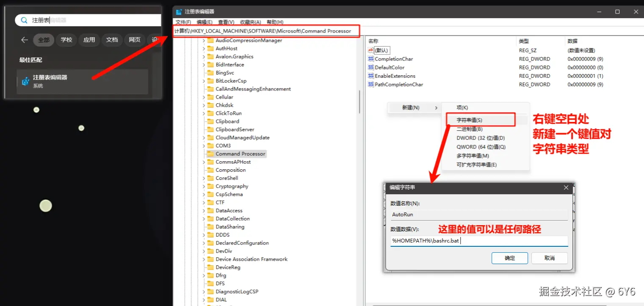Open the 新建(N) submenu entry

point(415,108)
